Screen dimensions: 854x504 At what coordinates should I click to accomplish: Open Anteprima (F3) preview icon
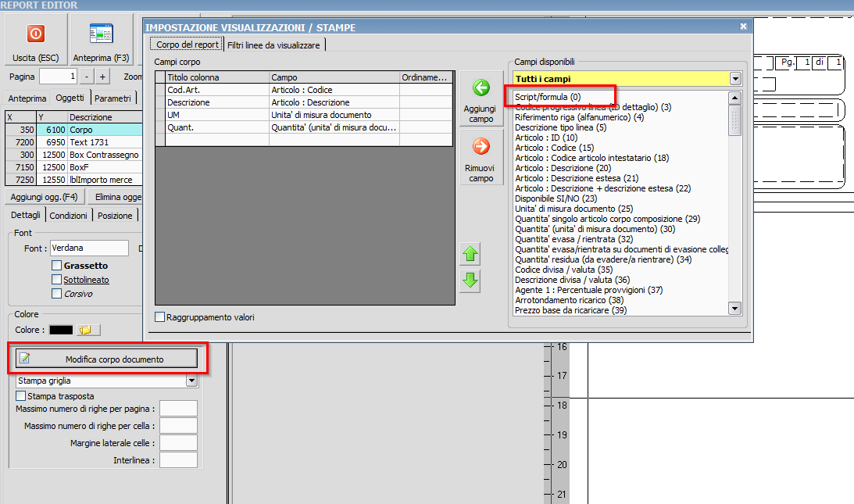click(102, 34)
